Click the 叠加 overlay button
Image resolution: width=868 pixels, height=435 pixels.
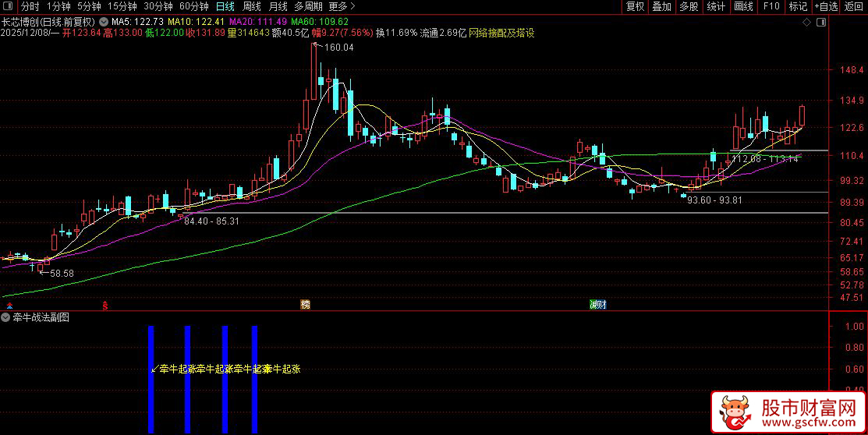tap(662, 7)
